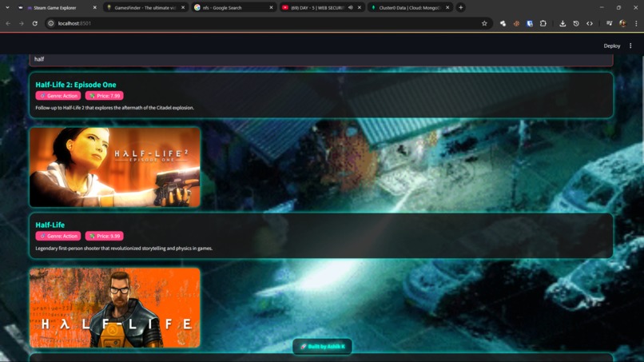Mute the YouTube tab's speaker icon

(x=350, y=7)
